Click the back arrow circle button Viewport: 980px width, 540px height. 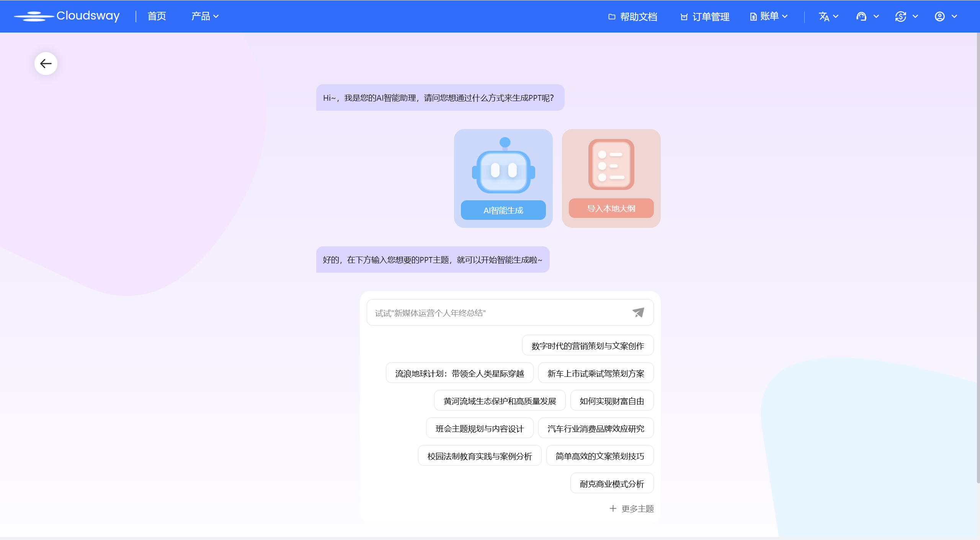tap(46, 63)
